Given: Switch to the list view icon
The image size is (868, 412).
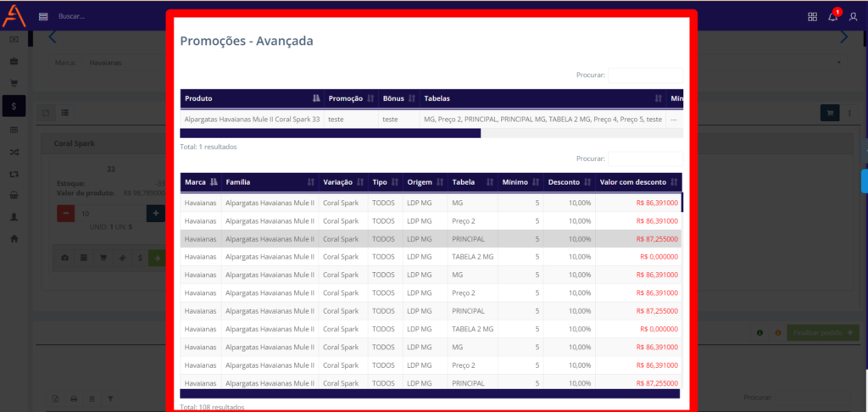Looking at the screenshot, I should (x=64, y=113).
